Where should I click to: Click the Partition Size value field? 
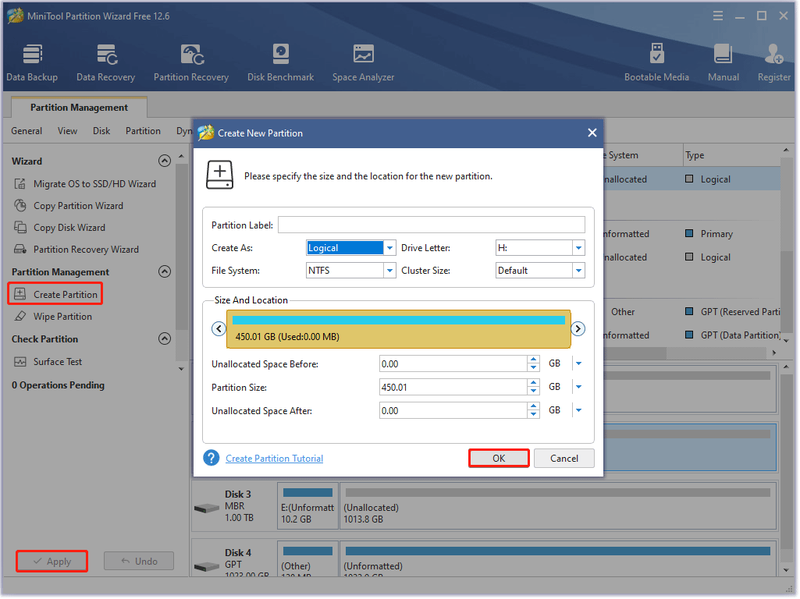click(453, 388)
